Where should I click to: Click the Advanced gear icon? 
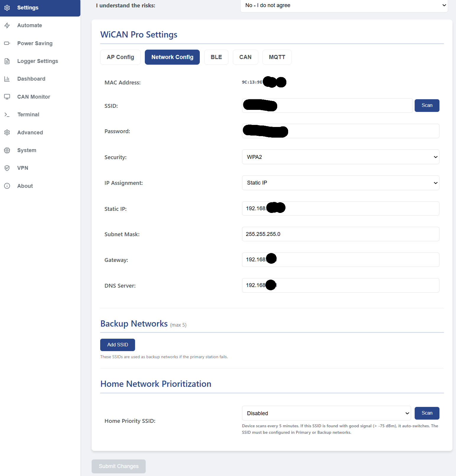coord(7,133)
